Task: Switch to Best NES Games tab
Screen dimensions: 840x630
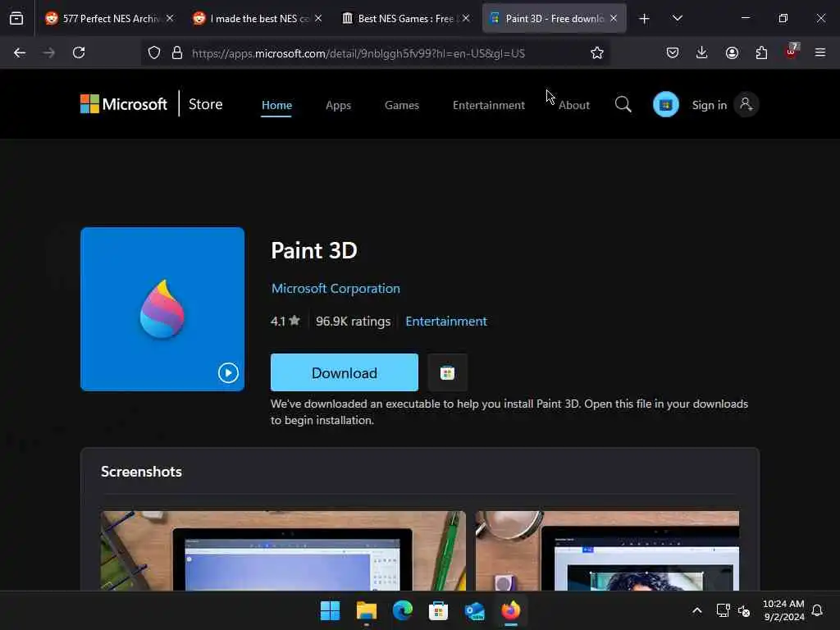Action: 405,19
